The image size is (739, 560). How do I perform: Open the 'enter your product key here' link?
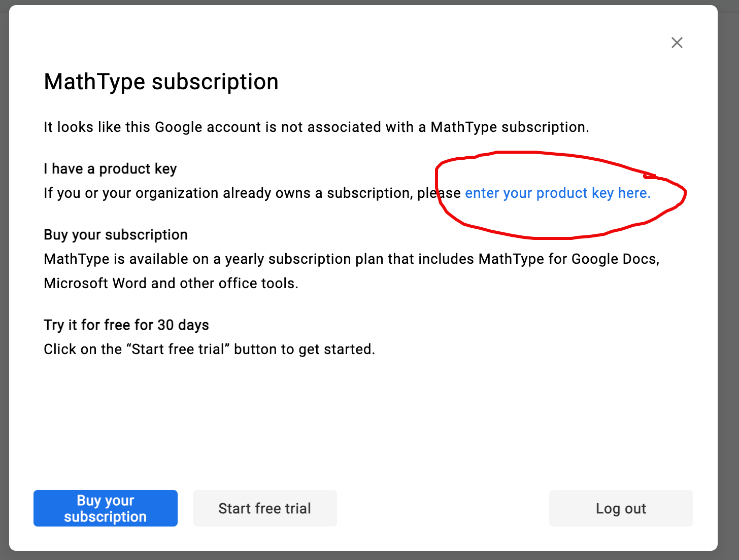557,193
